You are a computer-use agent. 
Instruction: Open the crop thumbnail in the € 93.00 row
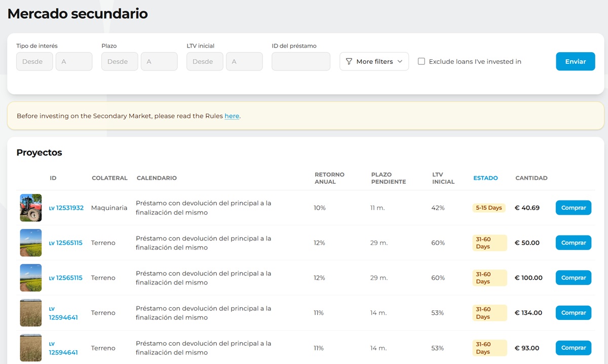[30, 348]
